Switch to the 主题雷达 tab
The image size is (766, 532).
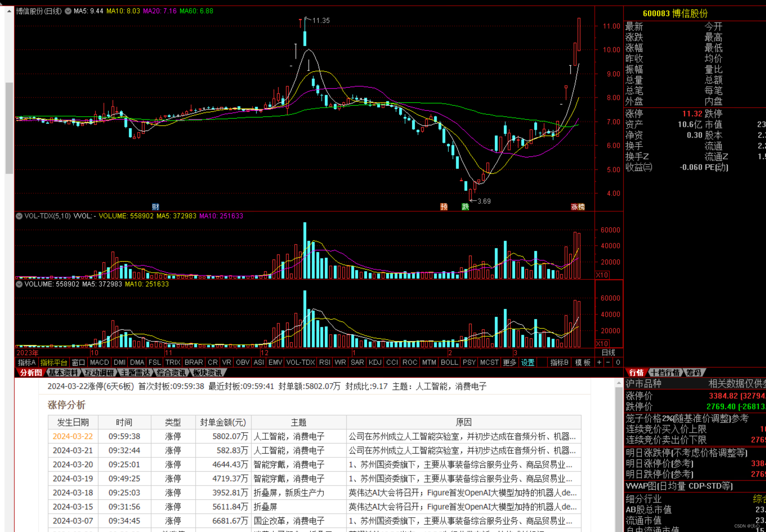coord(135,372)
